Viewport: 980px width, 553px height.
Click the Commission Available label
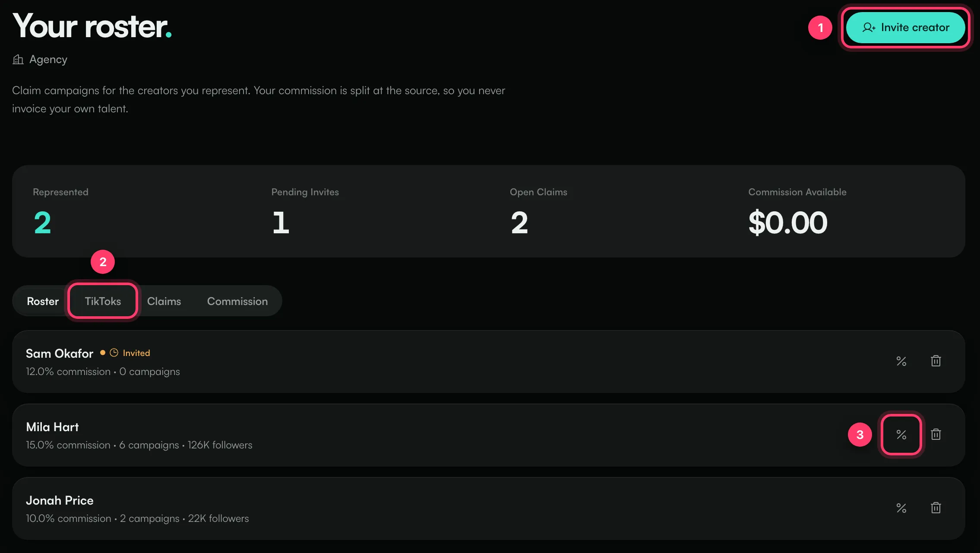(x=797, y=192)
